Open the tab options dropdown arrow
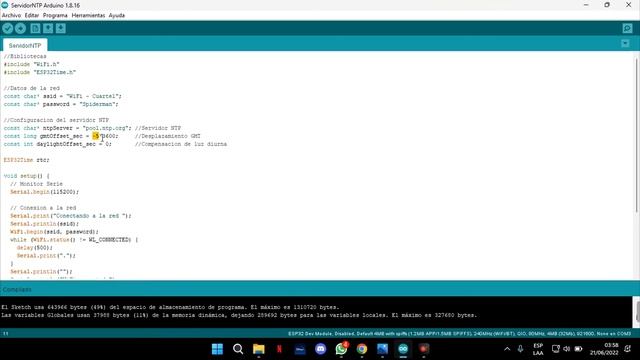640x360 pixels. (x=625, y=43)
